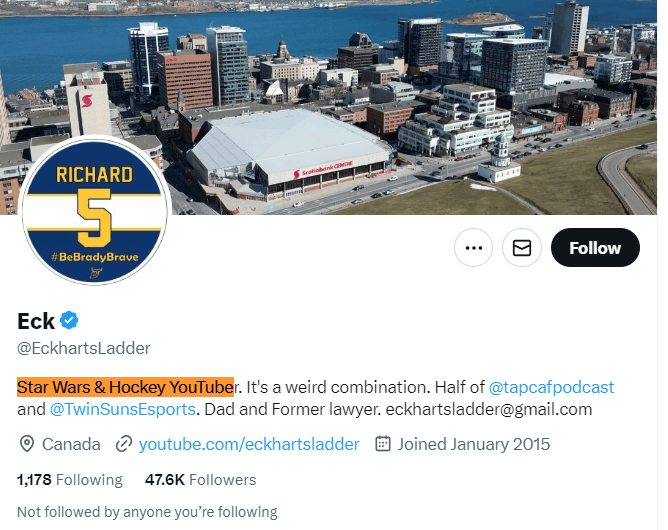Open the @tapcafpodcast mention link
Viewport: 668px width, 530px height.
pos(551,387)
